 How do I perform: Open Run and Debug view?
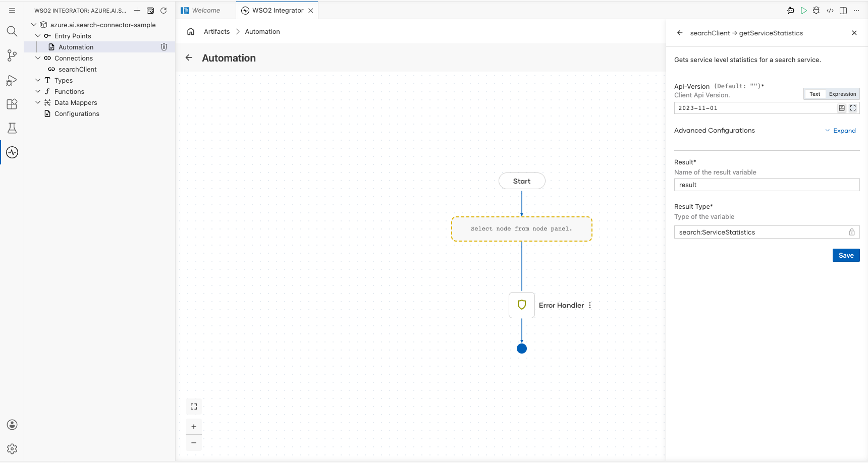(12, 80)
